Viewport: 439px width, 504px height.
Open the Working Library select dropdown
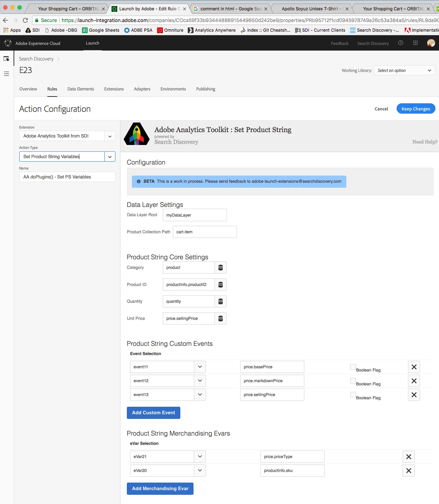coord(404,71)
